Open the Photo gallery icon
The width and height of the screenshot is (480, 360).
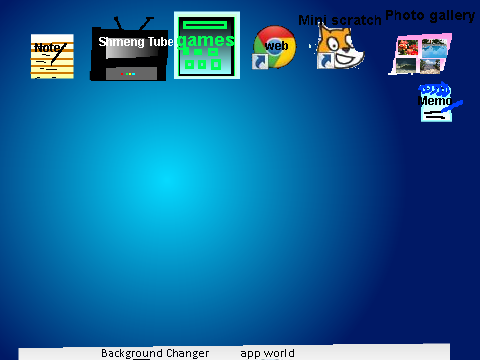[x=421, y=54]
